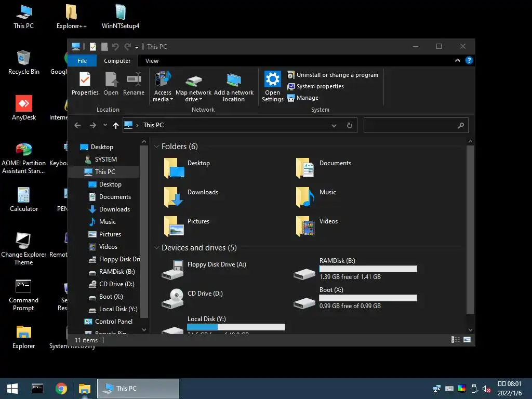532x399 pixels.
Task: Click navigation pane scroll down arrow
Action: pyautogui.click(x=144, y=330)
